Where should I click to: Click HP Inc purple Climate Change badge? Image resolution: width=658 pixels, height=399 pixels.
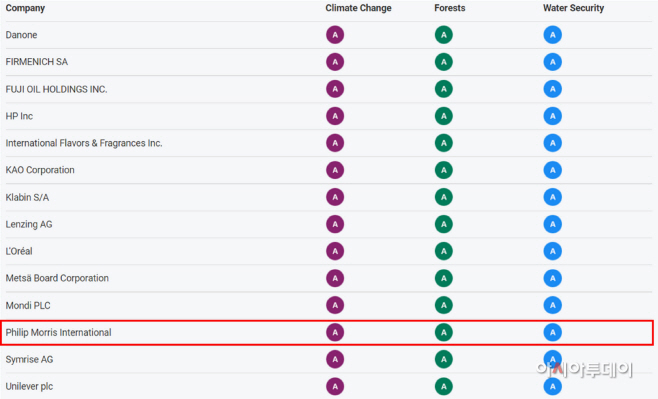click(335, 116)
